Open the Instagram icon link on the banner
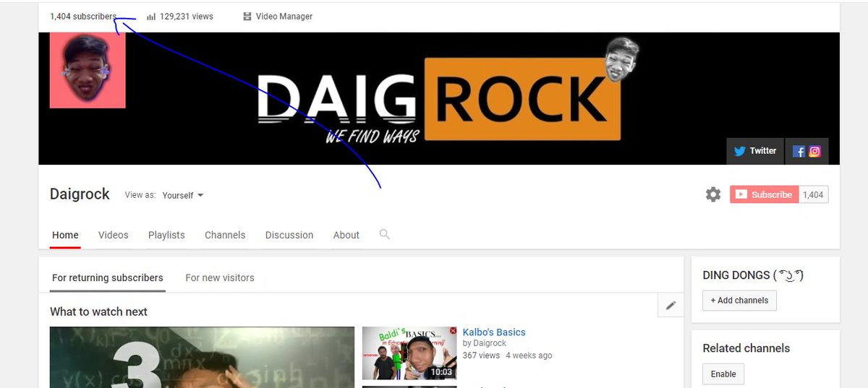The width and height of the screenshot is (868, 388). 815,151
